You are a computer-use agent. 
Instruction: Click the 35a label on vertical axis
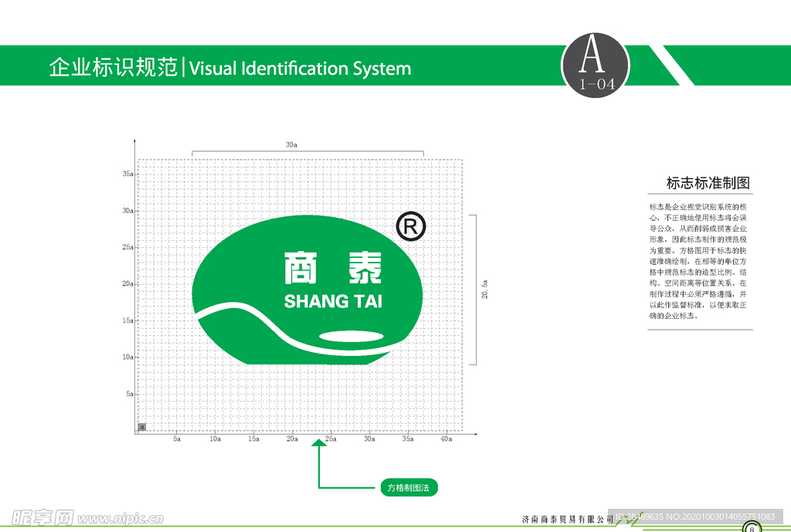[x=127, y=174]
